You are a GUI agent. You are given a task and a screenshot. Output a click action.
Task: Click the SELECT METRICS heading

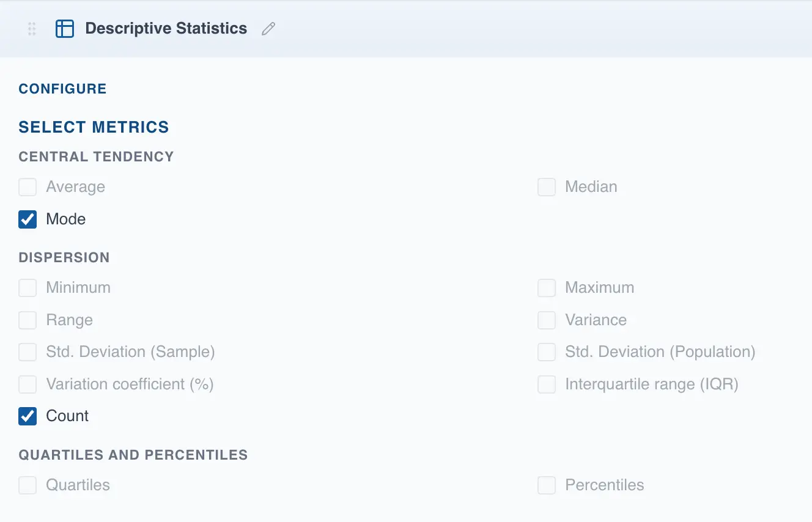pyautogui.click(x=94, y=127)
